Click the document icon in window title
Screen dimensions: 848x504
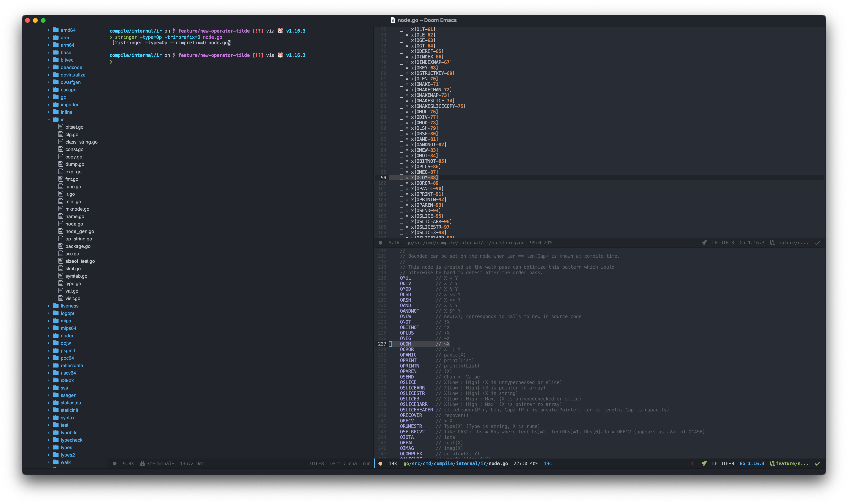click(x=393, y=20)
